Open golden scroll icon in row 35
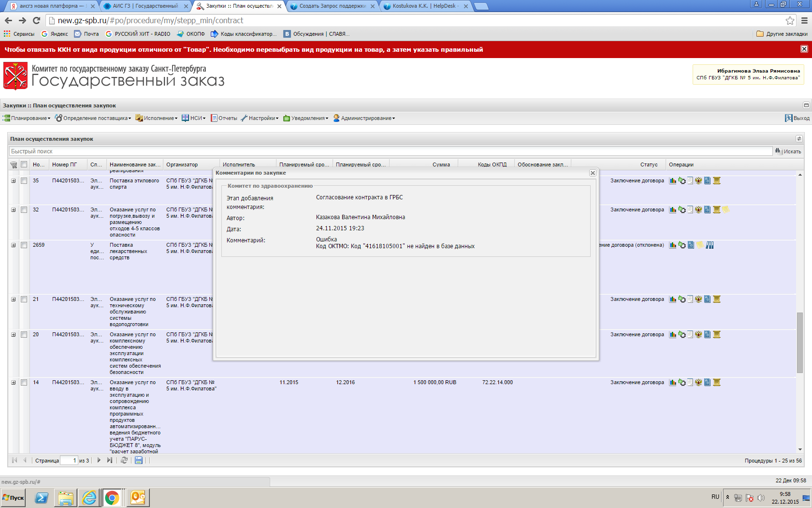 pos(717,181)
